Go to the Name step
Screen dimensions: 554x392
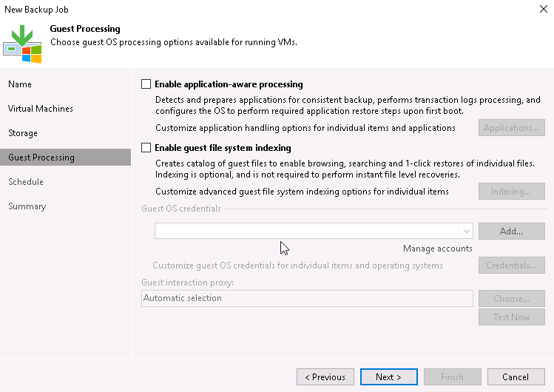point(20,84)
